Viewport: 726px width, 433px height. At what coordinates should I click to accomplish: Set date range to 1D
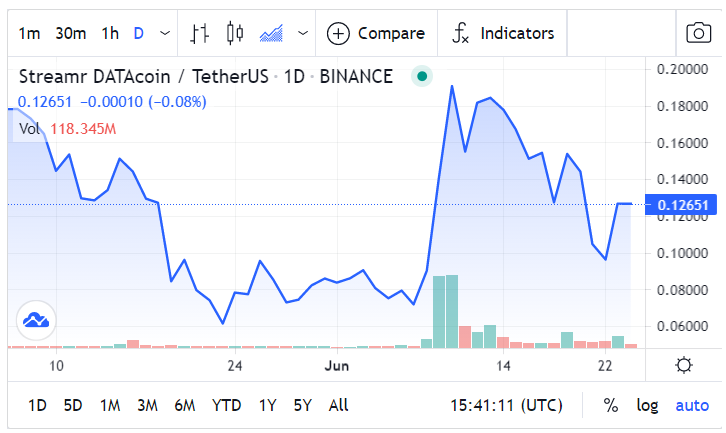click(37, 406)
